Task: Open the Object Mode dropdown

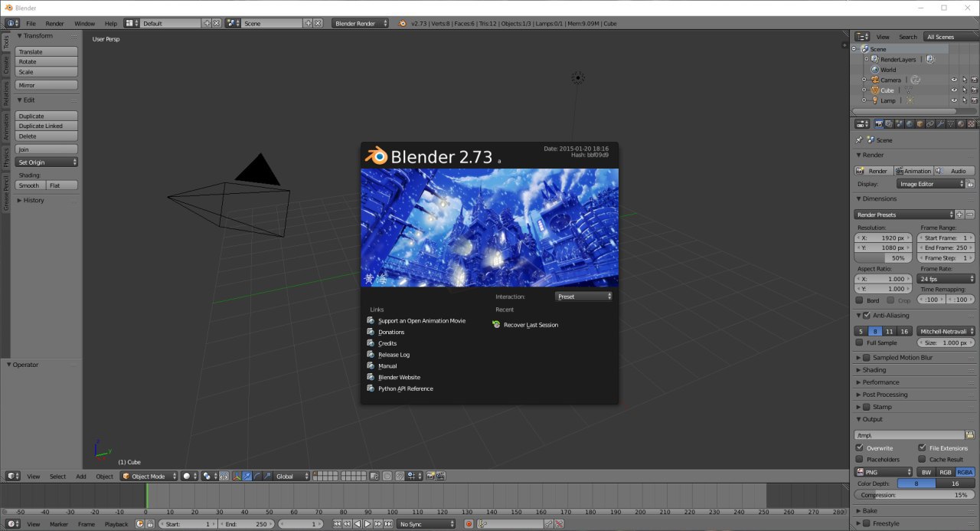Action: point(149,476)
